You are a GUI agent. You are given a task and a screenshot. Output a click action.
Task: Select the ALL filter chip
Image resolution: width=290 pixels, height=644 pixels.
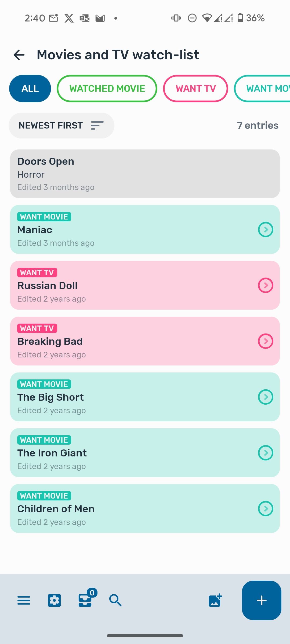coord(30,89)
